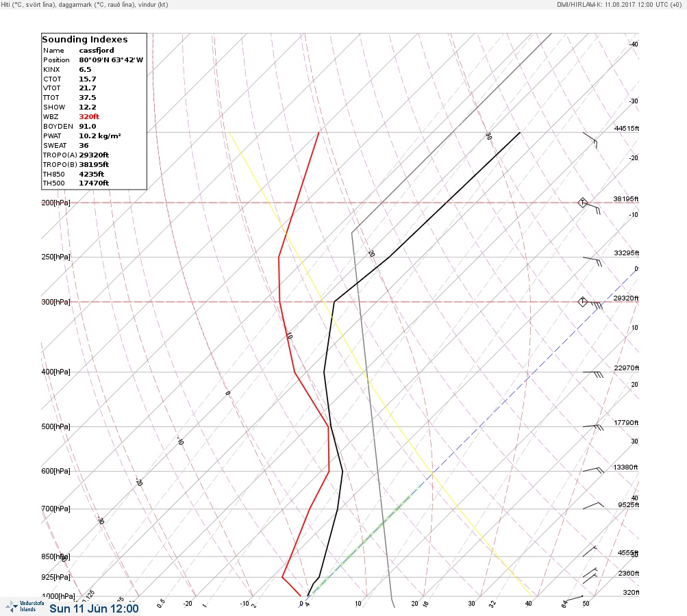Select the SWEAT value 36
This screenshot has width=687, height=616.
click(84, 145)
